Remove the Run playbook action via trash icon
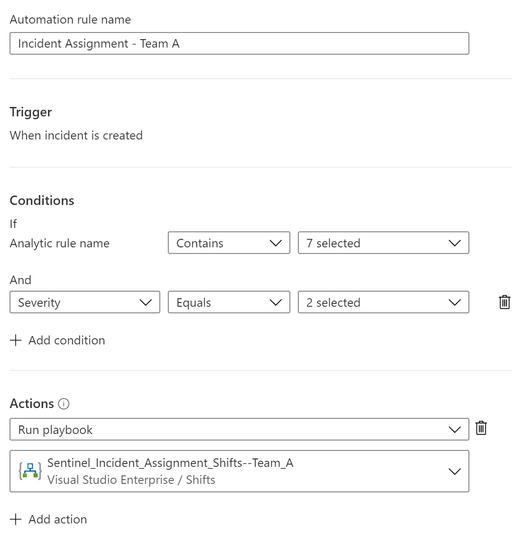Screen dimensions: 518x539 (481, 428)
